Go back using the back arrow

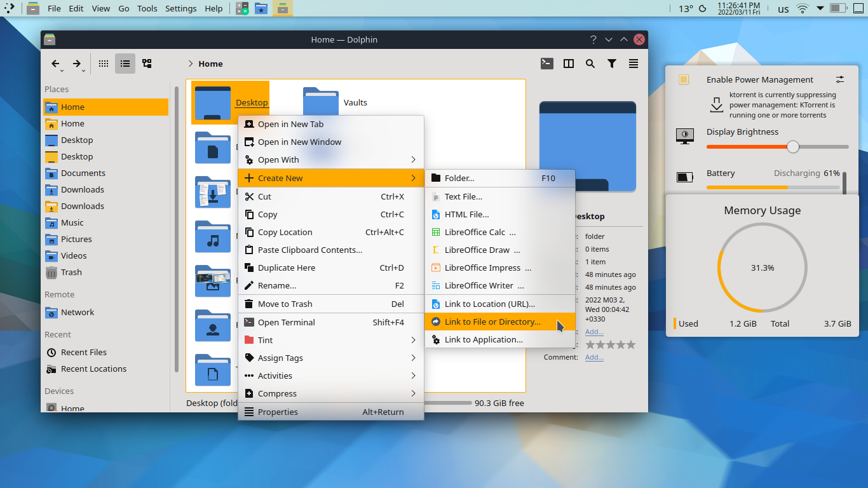click(55, 64)
